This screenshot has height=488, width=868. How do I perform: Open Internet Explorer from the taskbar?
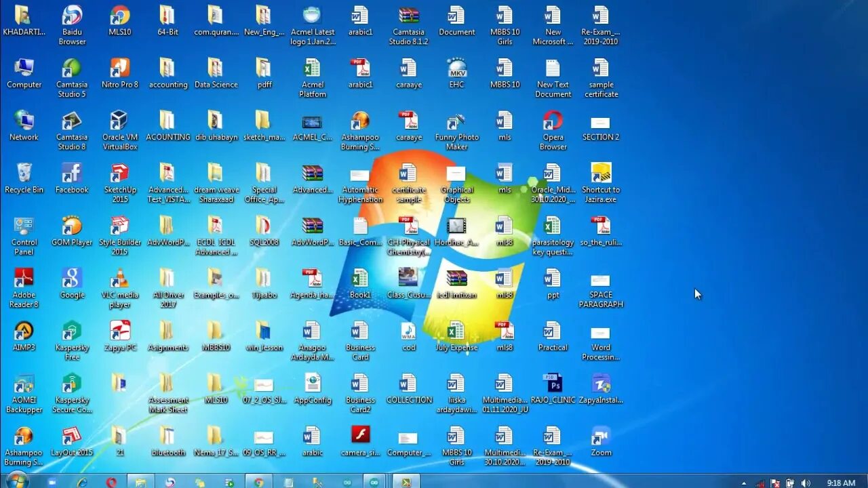(82, 482)
